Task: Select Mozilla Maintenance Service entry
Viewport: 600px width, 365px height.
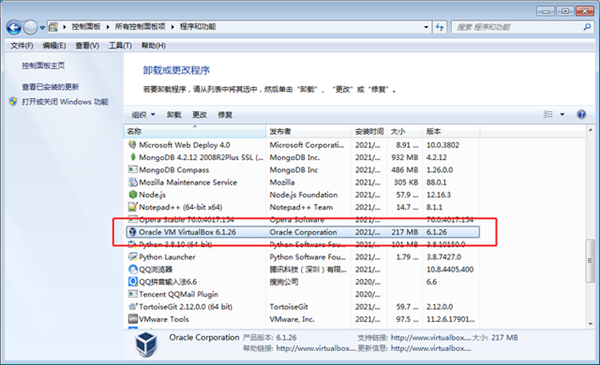Action: [303, 182]
